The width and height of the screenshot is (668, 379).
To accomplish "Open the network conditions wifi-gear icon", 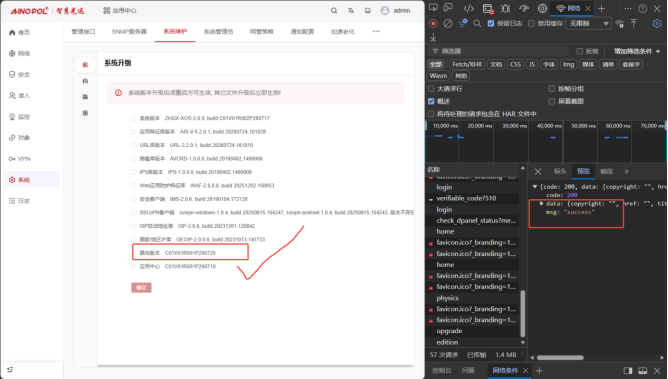I will (x=620, y=23).
